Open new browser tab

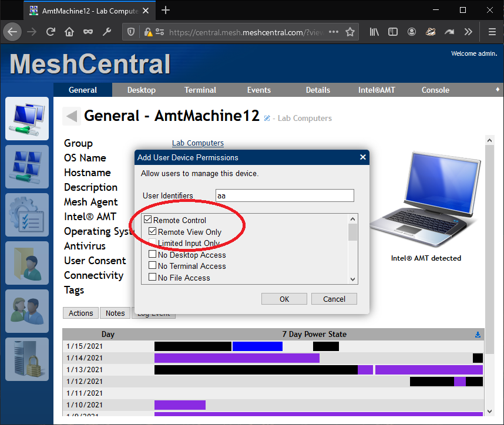coord(166,11)
